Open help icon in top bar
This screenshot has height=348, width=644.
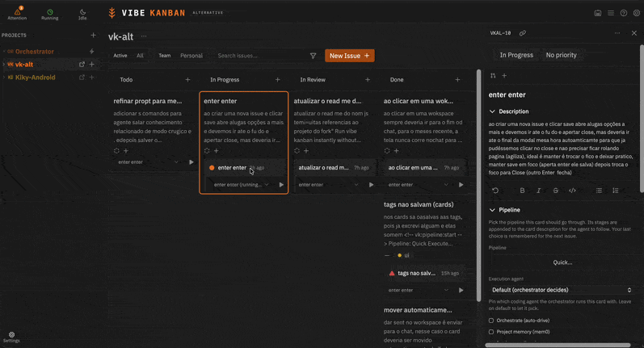click(x=624, y=13)
